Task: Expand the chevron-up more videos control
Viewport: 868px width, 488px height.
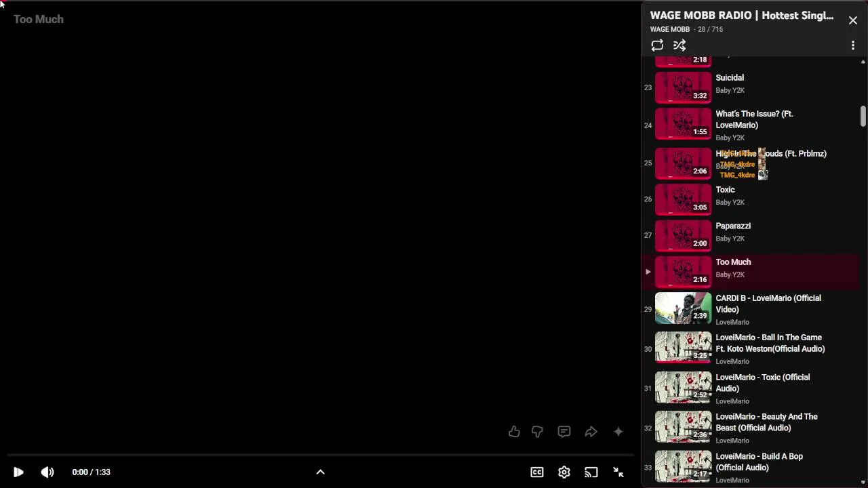Action: (x=321, y=472)
